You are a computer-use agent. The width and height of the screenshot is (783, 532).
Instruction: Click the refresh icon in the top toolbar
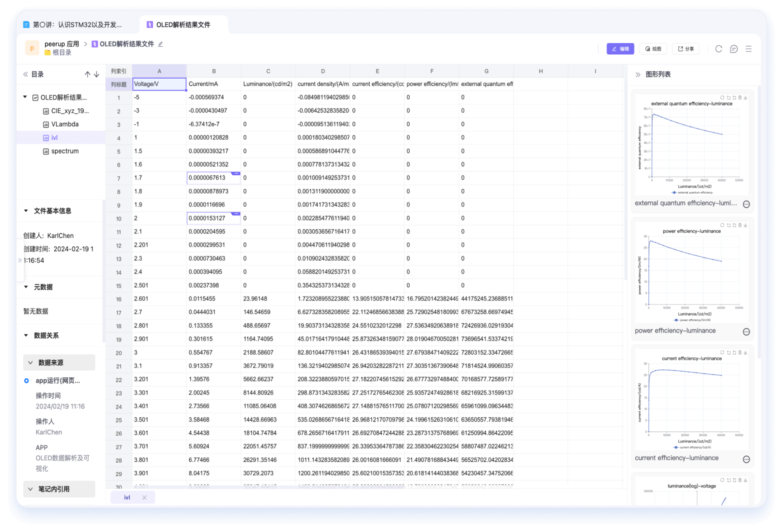pyautogui.click(x=718, y=49)
